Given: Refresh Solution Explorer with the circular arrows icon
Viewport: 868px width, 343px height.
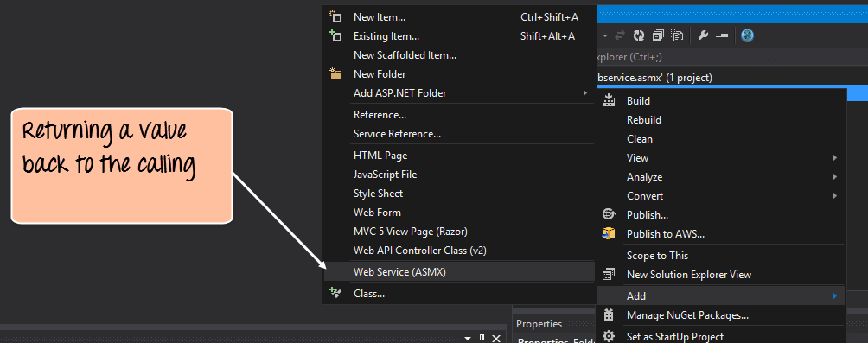Looking at the screenshot, I should (639, 35).
